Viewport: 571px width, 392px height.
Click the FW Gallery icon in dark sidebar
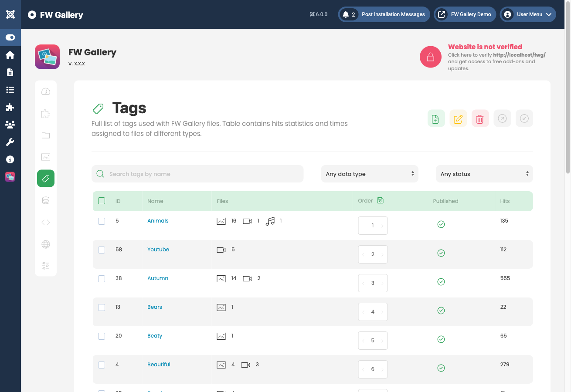pos(10,177)
